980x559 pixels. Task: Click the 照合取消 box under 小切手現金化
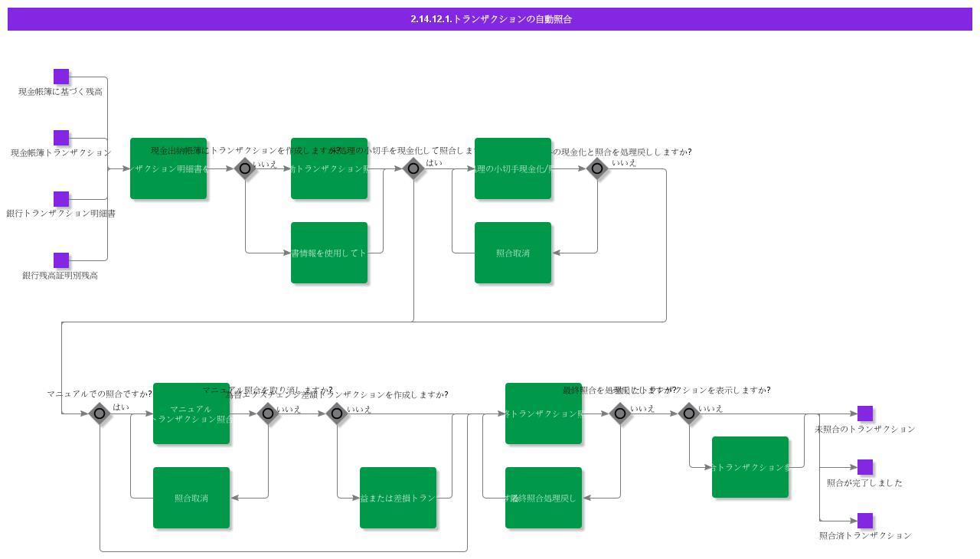tap(513, 253)
